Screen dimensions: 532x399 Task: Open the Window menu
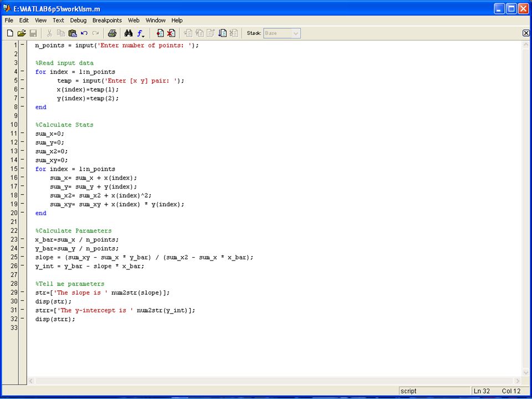point(155,21)
